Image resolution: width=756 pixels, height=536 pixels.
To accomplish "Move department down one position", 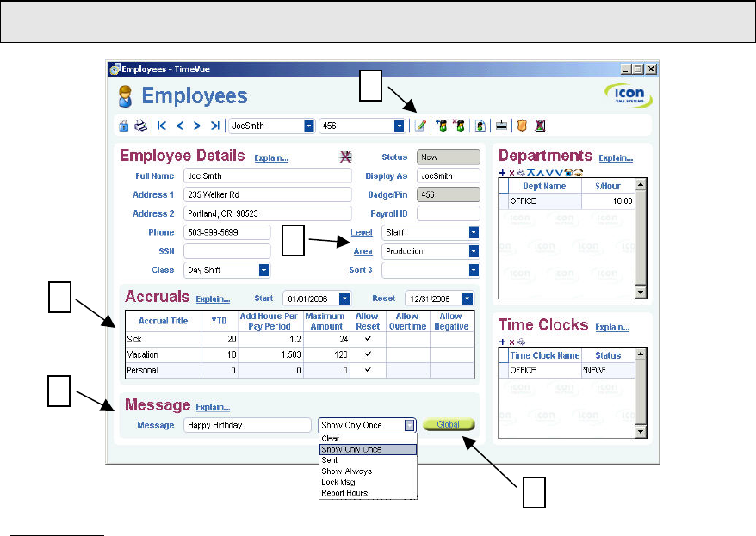I will click(x=549, y=172).
